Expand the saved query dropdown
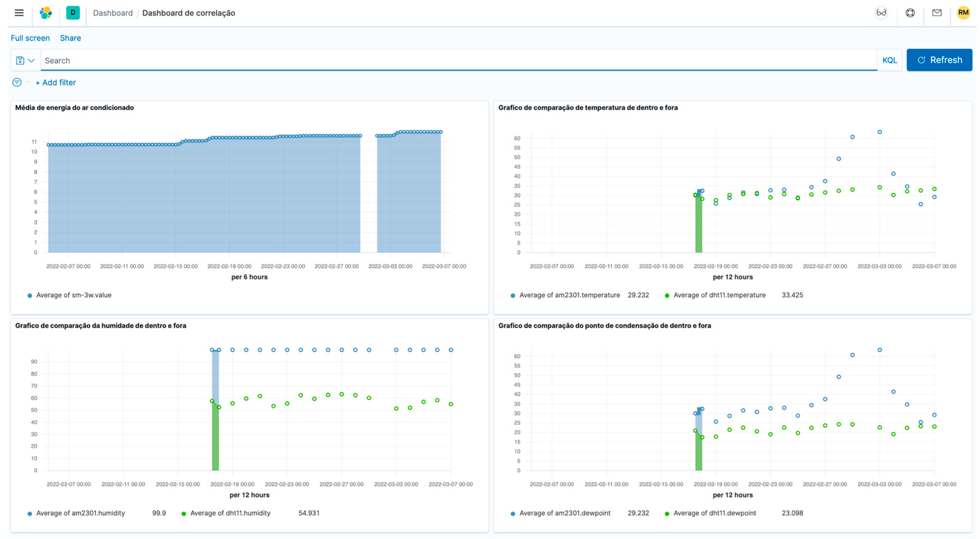This screenshot has height=539, width=980. click(x=26, y=61)
